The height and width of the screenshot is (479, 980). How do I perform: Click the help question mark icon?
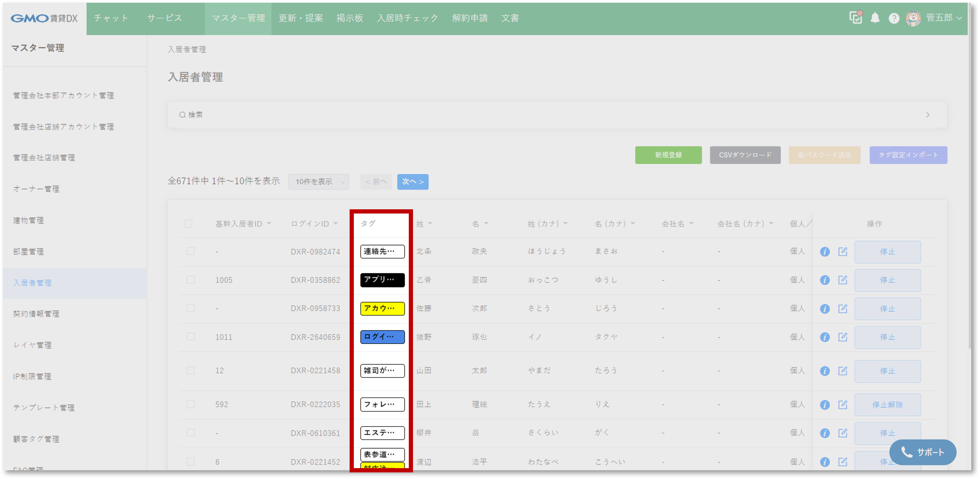[894, 18]
